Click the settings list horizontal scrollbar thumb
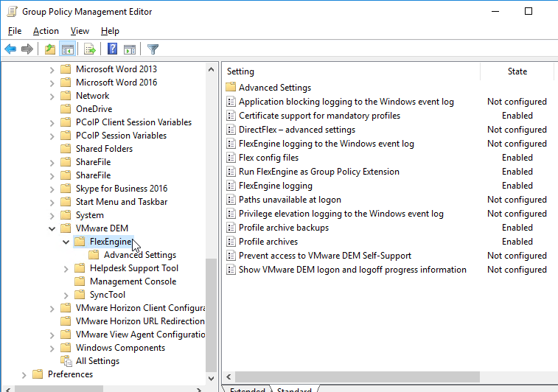Screen dimensions: 558x392 pos(358,377)
